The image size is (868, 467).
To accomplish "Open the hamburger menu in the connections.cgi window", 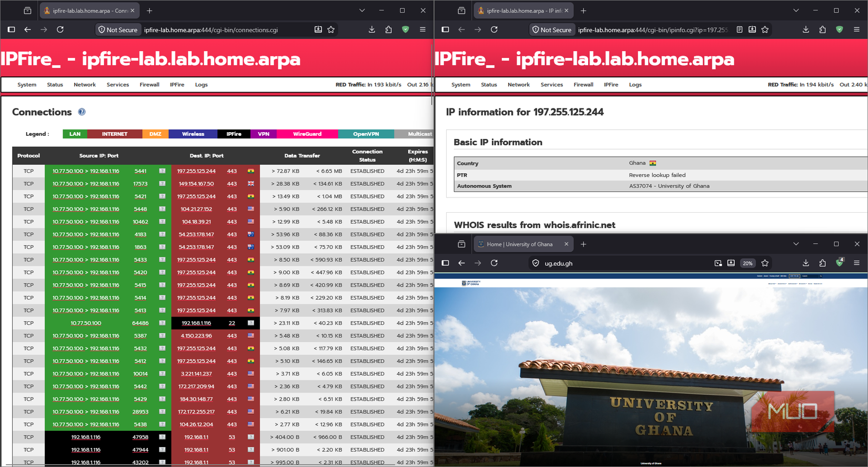I will pyautogui.click(x=422, y=29).
